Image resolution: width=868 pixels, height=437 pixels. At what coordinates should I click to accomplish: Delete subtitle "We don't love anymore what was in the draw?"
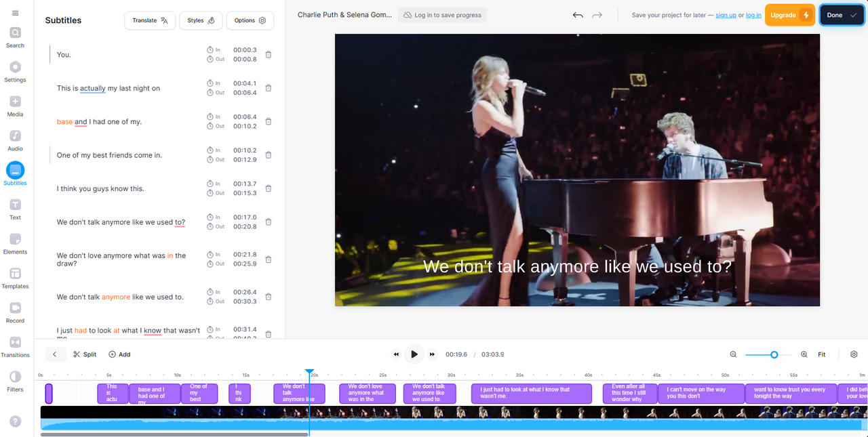pyautogui.click(x=269, y=259)
